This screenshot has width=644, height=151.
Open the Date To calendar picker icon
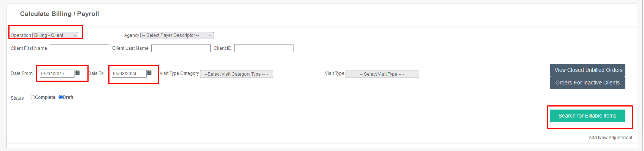point(149,73)
